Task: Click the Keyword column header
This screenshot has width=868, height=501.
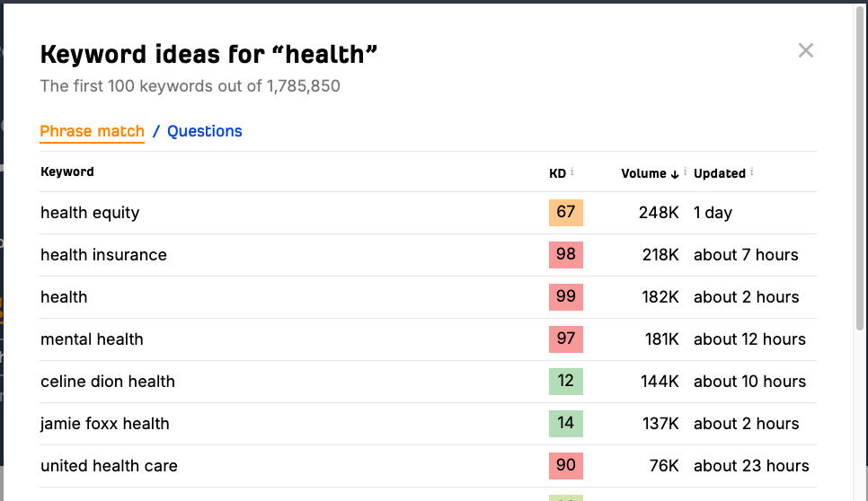Action: tap(67, 171)
